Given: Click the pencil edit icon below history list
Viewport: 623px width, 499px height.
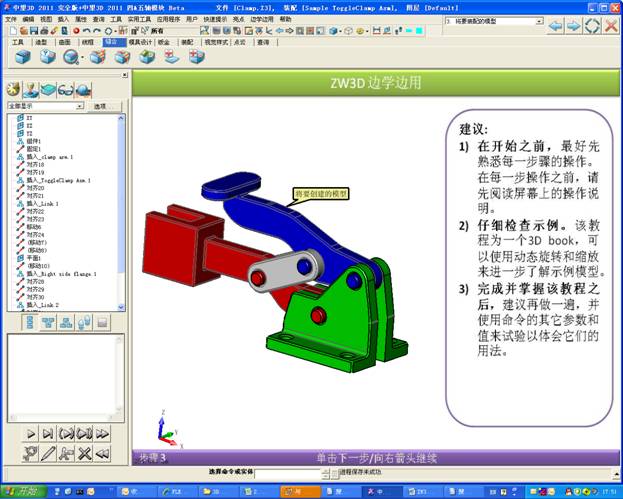Looking at the screenshot, I should point(48,453).
